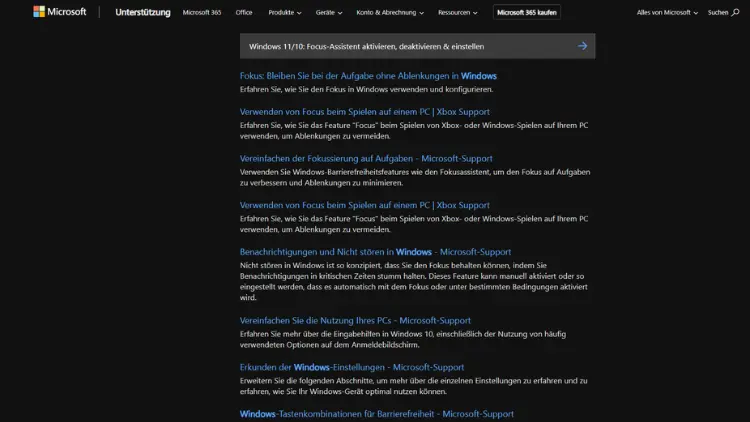The width and height of the screenshot is (750, 422).
Task: Open 'Vereinfachen der Fokussierung auf Aufgaben' result
Action: 366,158
